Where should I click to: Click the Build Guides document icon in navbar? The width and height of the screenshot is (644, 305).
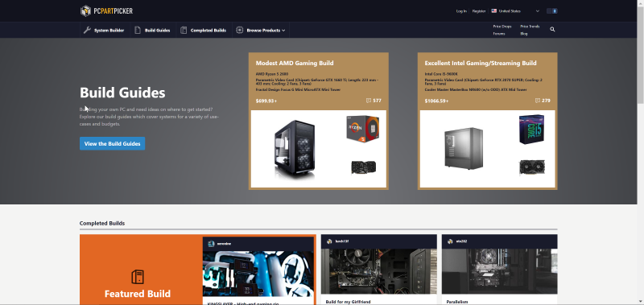point(138,30)
